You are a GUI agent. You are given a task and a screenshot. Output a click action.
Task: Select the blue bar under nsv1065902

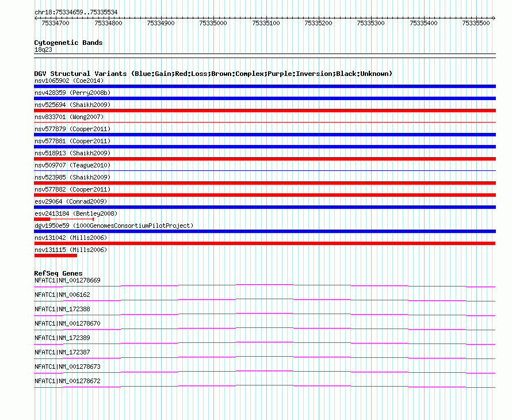pyautogui.click(x=265, y=86)
